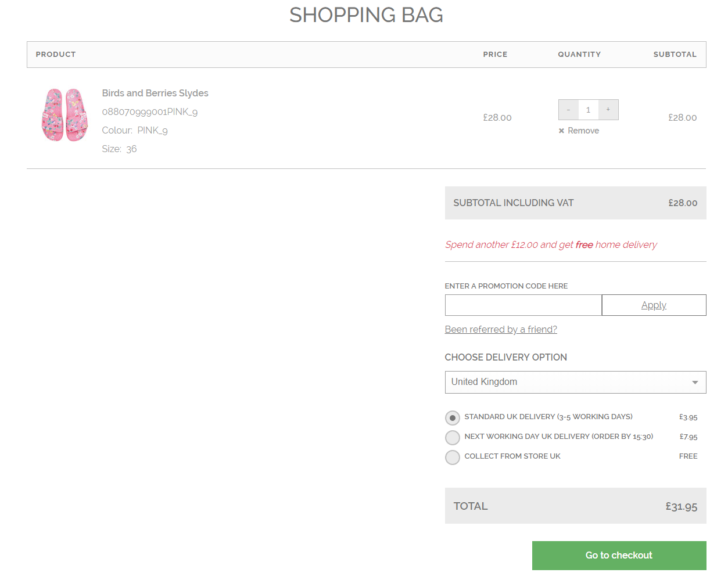
Task: Open the pink Slydes product thumbnail
Action: pyautogui.click(x=64, y=115)
